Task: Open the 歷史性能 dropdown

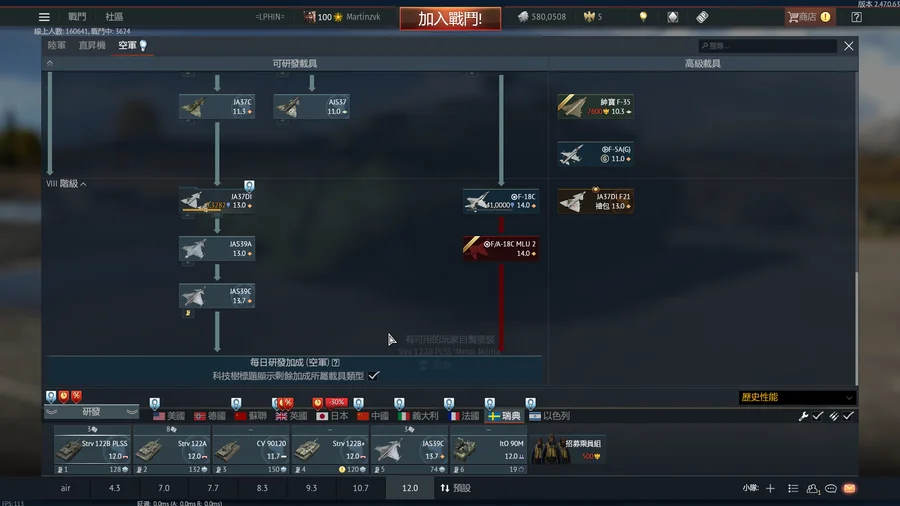Action: (x=796, y=397)
